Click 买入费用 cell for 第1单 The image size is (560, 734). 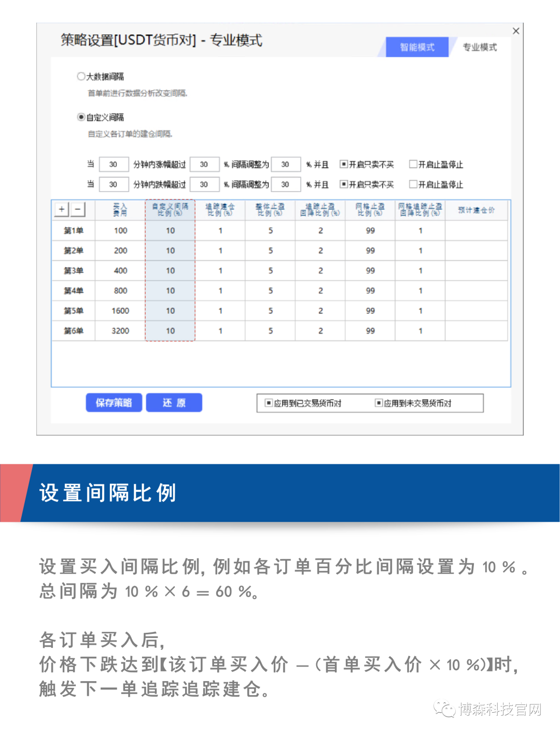pyautogui.click(x=120, y=230)
